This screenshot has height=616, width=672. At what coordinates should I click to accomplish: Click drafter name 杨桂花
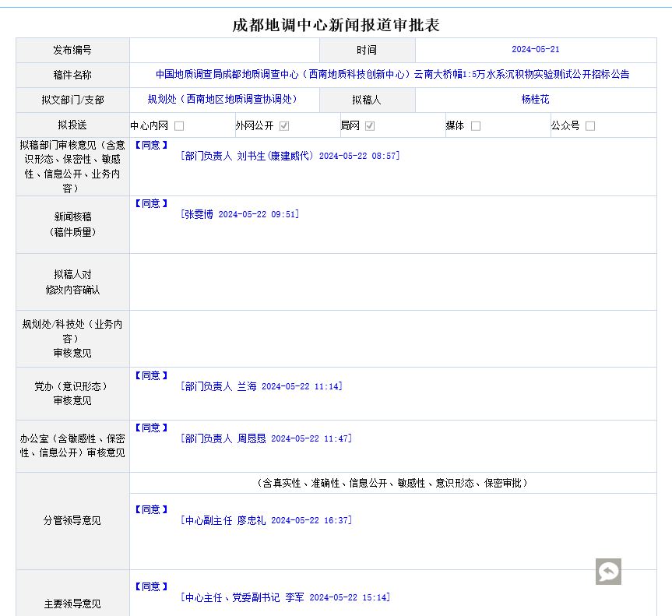click(535, 100)
